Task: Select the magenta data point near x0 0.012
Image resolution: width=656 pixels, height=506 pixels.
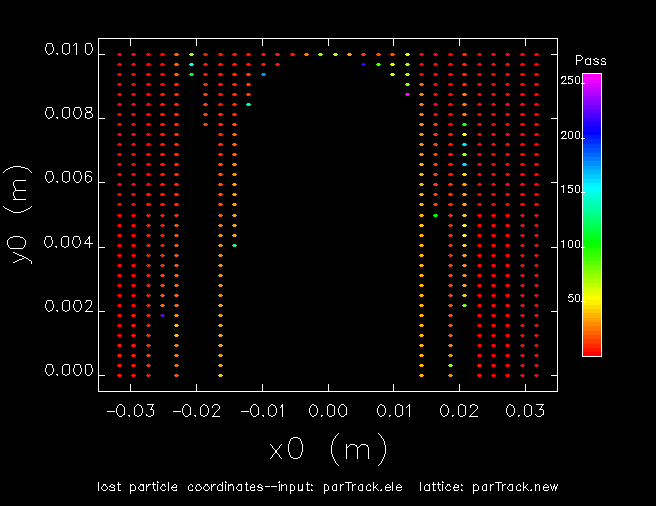Action: click(407, 94)
